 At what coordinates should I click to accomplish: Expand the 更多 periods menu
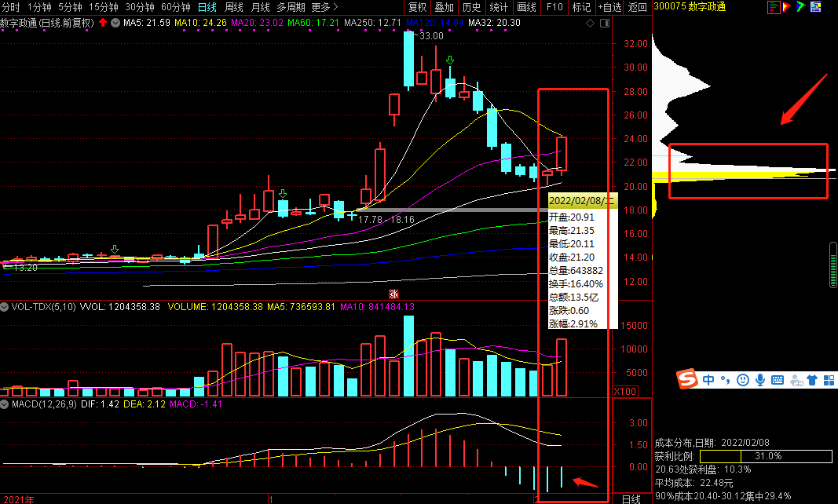point(324,7)
